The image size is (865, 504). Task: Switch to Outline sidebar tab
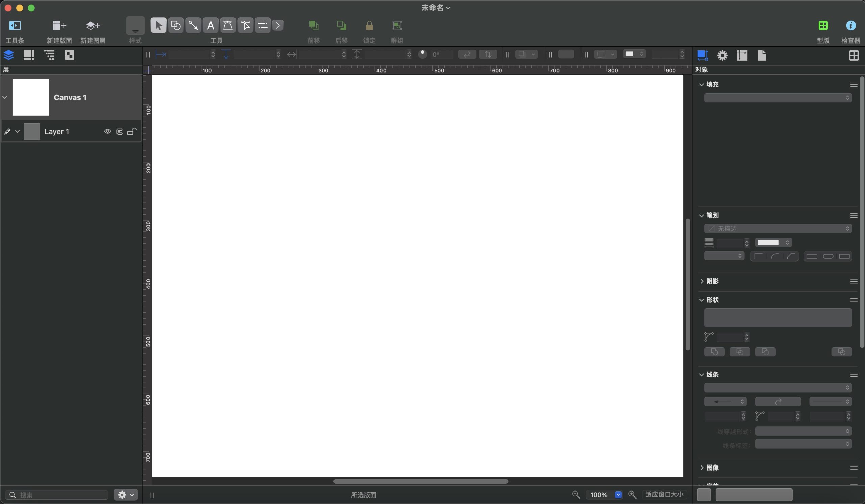coord(49,55)
